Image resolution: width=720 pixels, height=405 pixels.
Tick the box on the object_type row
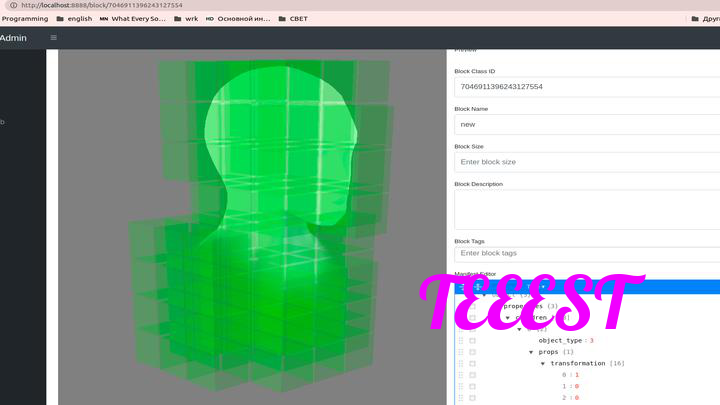(x=472, y=341)
